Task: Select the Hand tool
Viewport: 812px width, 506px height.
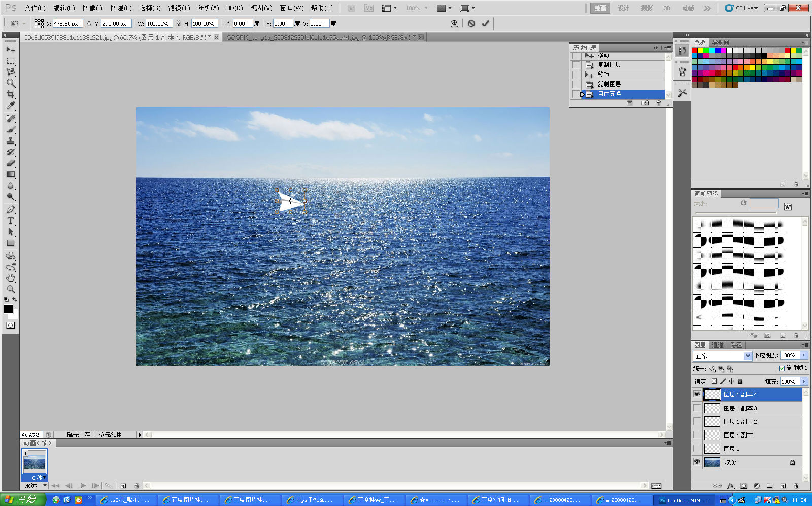Action: pyautogui.click(x=10, y=278)
